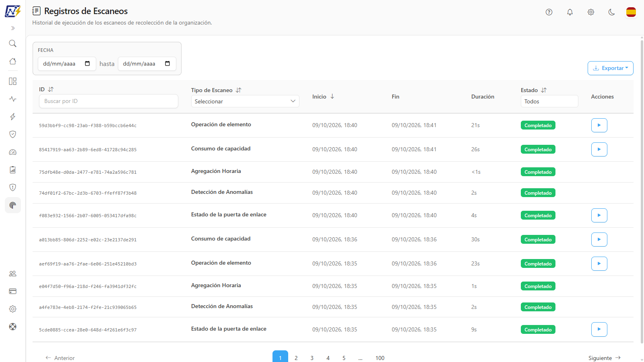Select the fingerprint scan icon in the sidebar
This screenshot has height=362, width=644.
(13, 205)
